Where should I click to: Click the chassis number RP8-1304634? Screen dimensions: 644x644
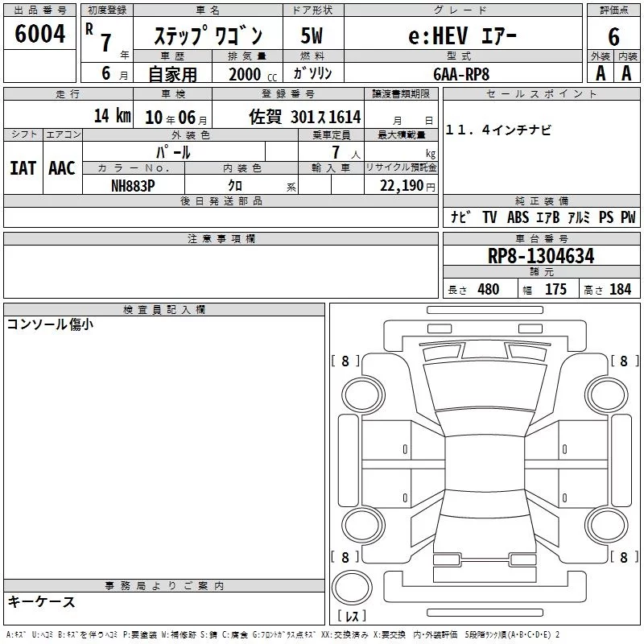coord(541,256)
